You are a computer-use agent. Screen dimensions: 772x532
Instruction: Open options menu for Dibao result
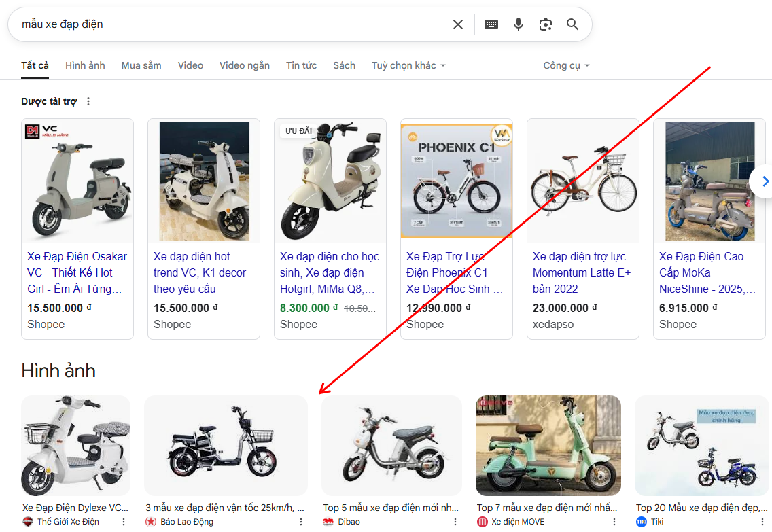tap(455, 522)
